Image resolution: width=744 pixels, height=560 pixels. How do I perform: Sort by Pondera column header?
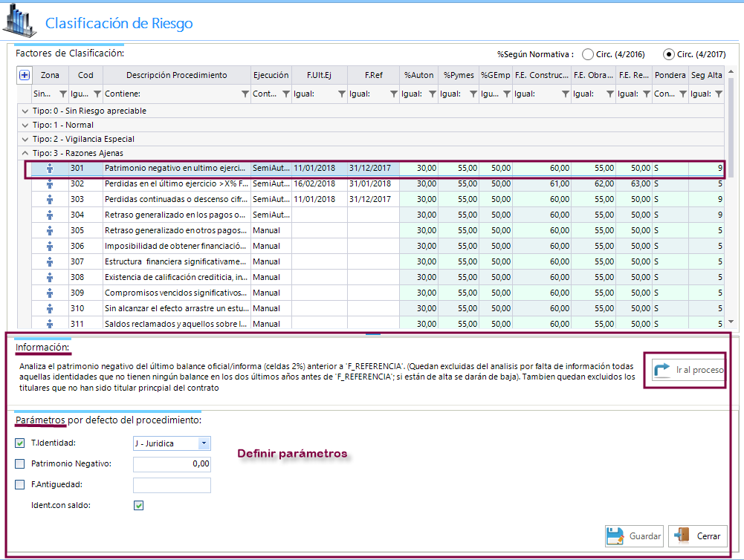pos(670,75)
